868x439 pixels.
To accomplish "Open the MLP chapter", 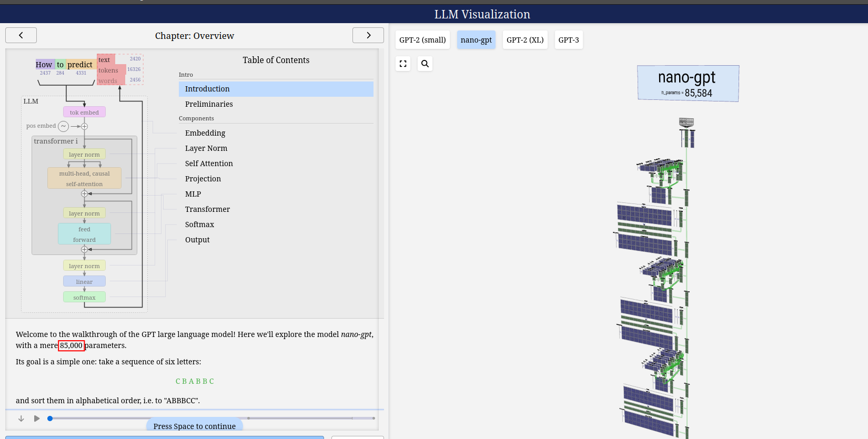I will pyautogui.click(x=276, y=194).
